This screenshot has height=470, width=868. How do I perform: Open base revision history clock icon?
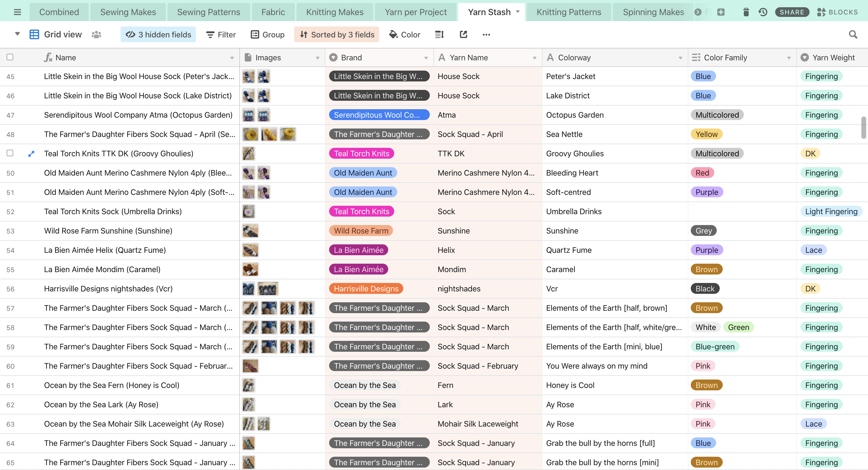tap(763, 12)
